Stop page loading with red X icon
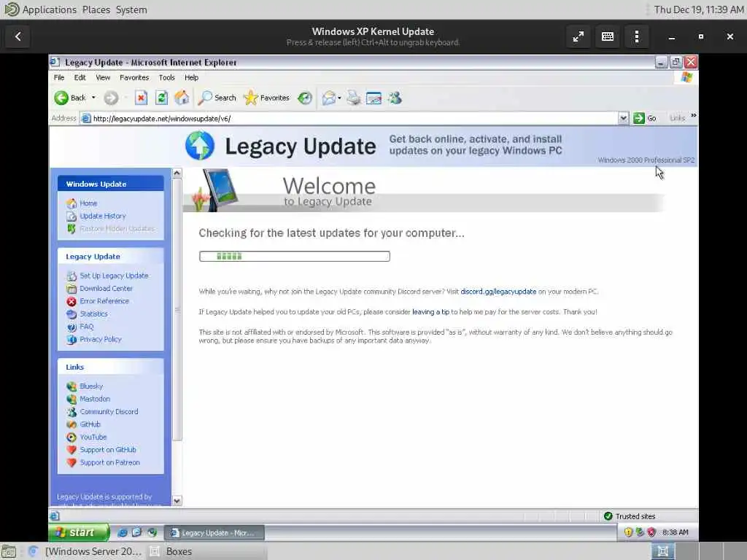The height and width of the screenshot is (560, 747). (x=141, y=98)
